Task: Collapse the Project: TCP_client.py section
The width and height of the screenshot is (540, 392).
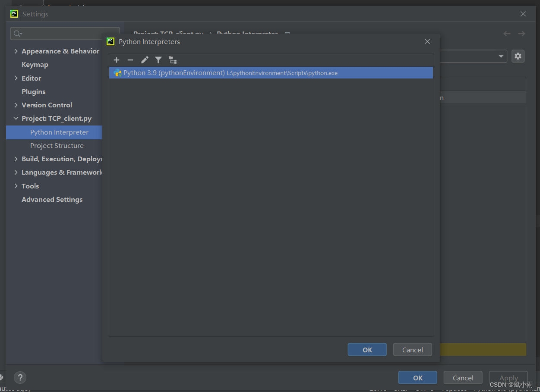Action: pyautogui.click(x=16, y=119)
